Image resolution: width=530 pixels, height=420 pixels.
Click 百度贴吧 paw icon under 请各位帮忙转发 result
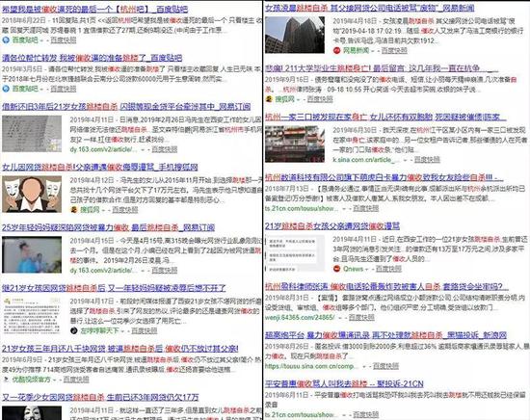click(x=6, y=89)
